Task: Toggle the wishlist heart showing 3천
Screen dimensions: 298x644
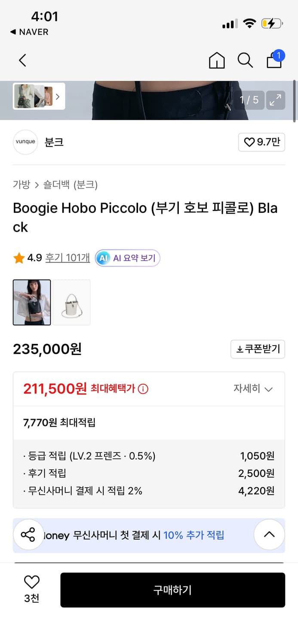Action: [31, 589]
